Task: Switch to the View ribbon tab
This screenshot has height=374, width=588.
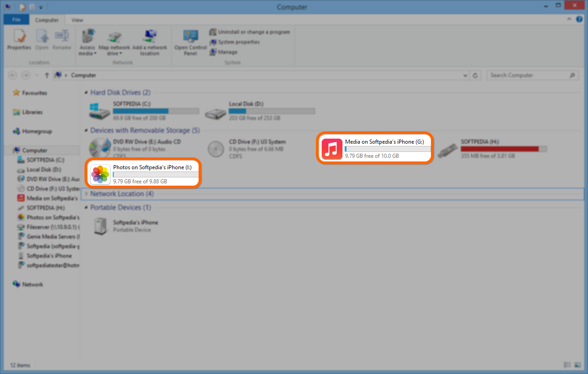Action: [x=77, y=20]
